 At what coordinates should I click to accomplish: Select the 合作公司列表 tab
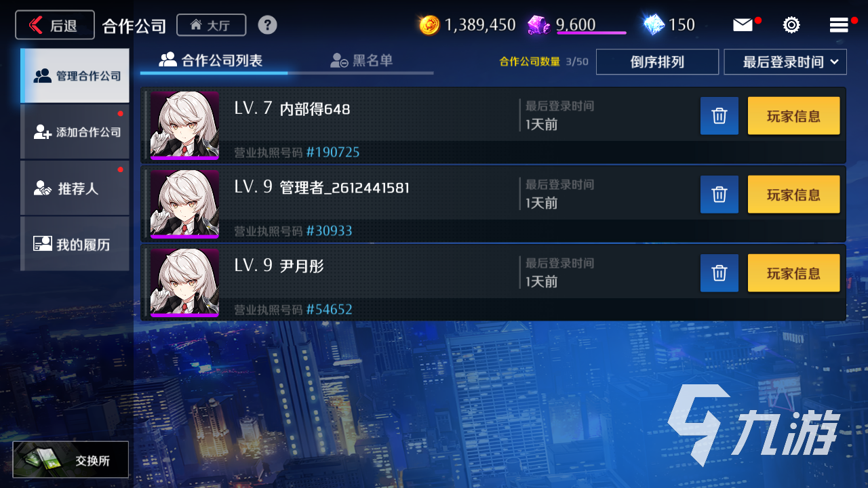[211, 60]
